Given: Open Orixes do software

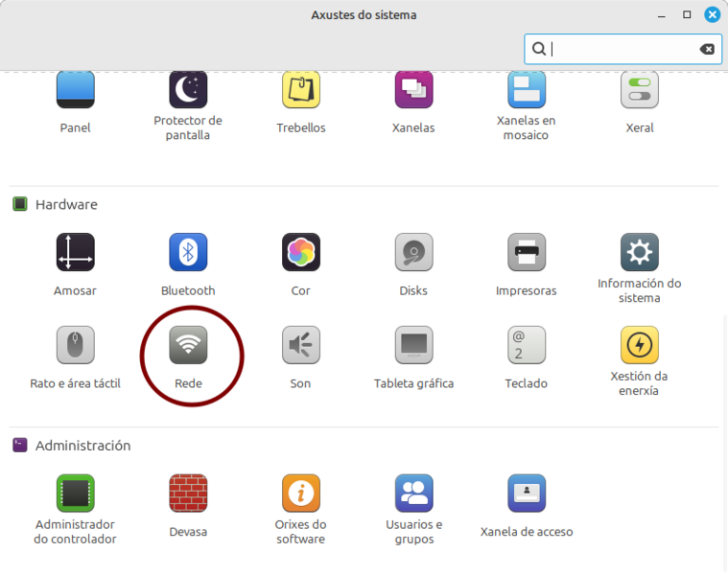Looking at the screenshot, I should pyautogui.click(x=301, y=510).
